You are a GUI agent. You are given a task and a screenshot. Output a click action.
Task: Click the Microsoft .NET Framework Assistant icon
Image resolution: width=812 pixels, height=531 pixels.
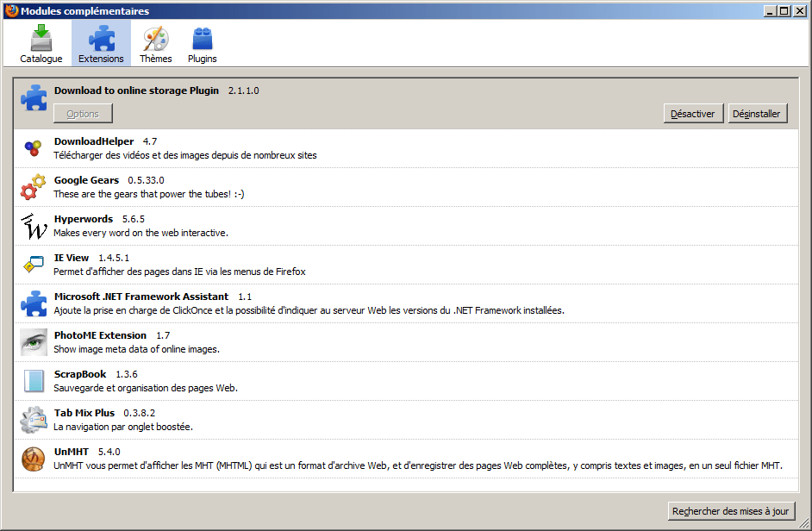34,303
